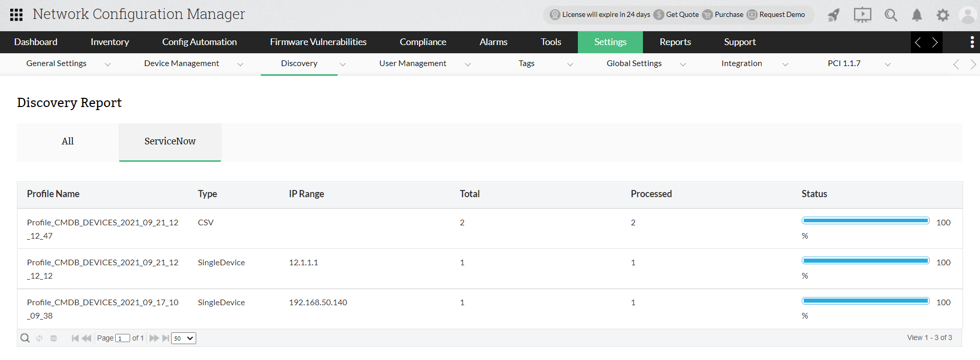980x360 pixels.
Task: Click the three-dot more options menu
Action: pyautogui.click(x=972, y=42)
